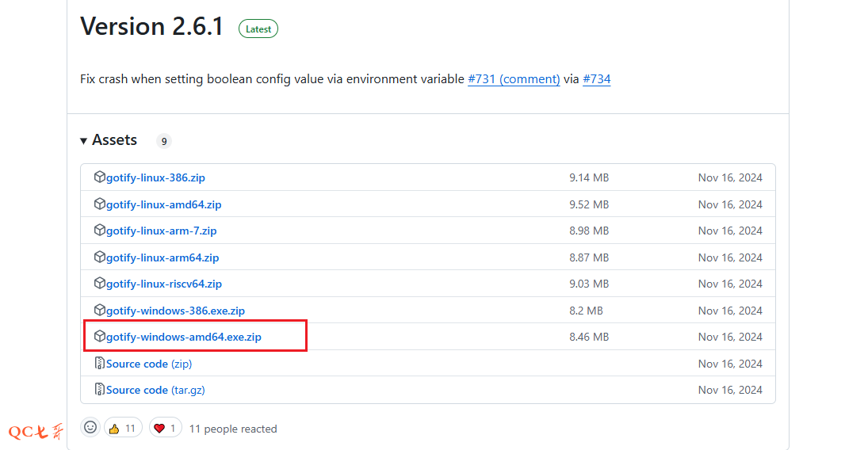Click the package icon beside gotify-windows-386.exe.zip
The image size is (868, 450).
tap(100, 311)
